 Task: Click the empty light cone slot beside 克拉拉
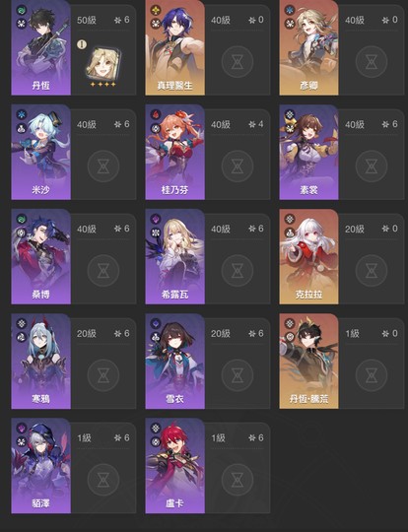coord(372,270)
